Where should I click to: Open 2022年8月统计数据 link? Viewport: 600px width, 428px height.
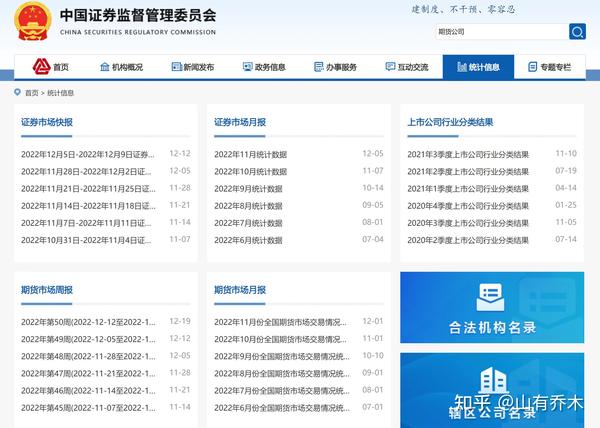248,206
